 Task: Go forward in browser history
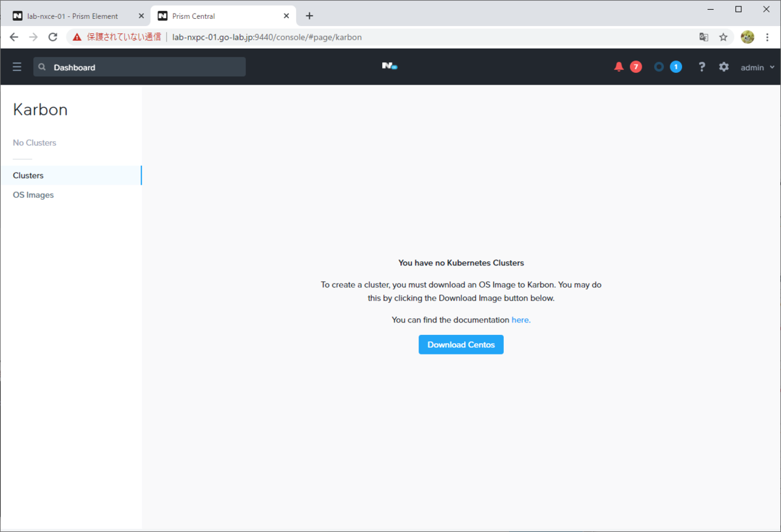33,37
